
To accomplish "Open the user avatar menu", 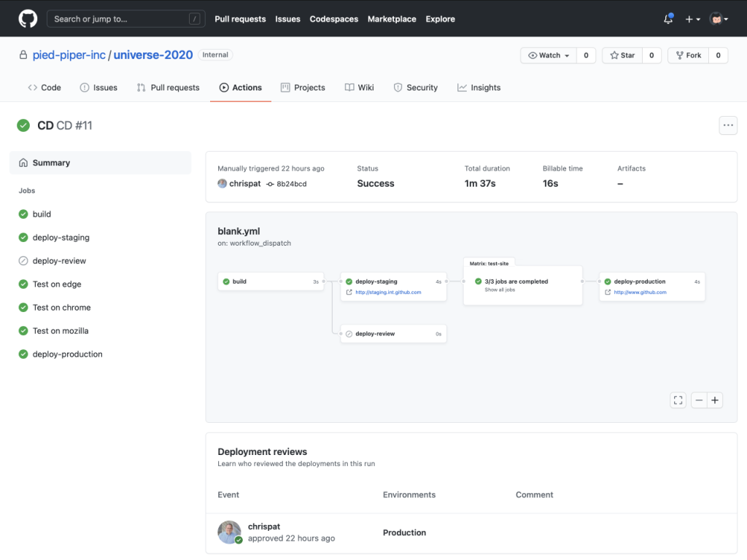I will tap(719, 19).
